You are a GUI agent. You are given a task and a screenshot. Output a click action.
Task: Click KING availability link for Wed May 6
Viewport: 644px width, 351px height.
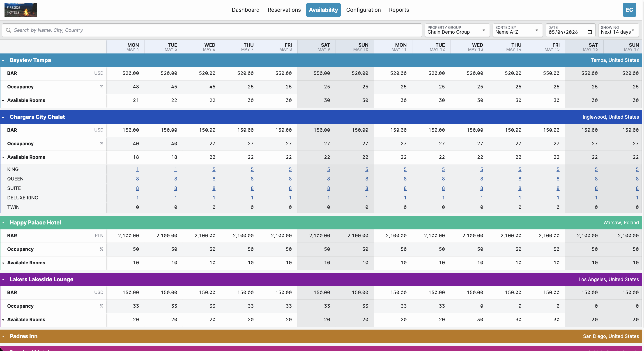click(214, 169)
